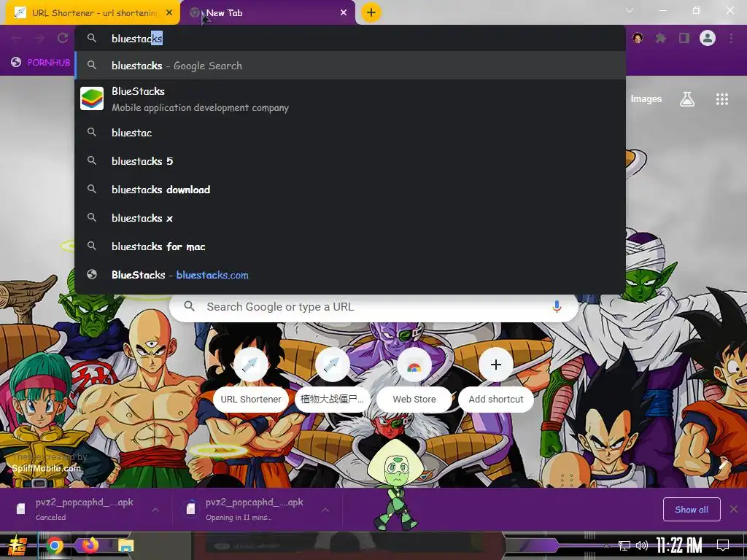Open the Chrome profile avatar

pyautogui.click(x=708, y=38)
